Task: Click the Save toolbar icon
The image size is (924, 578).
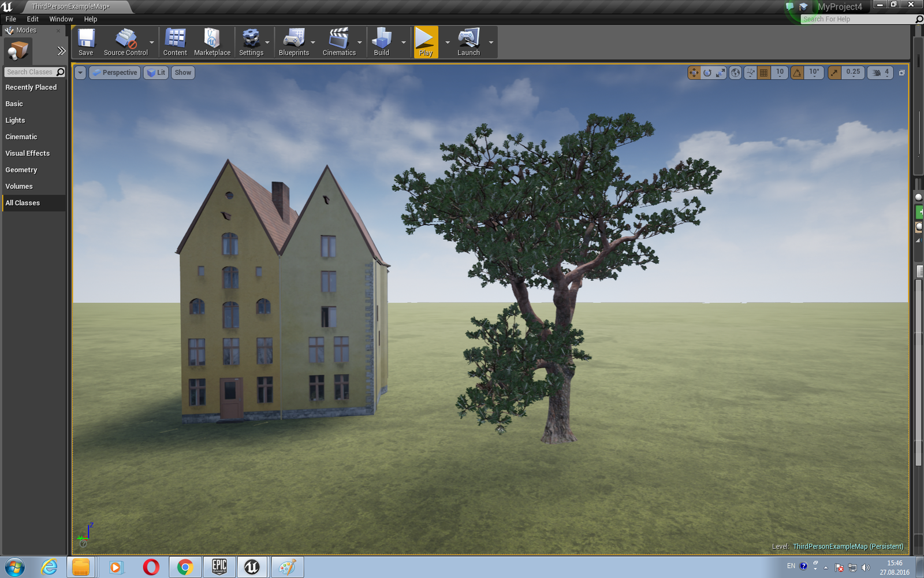Action: coord(86,42)
